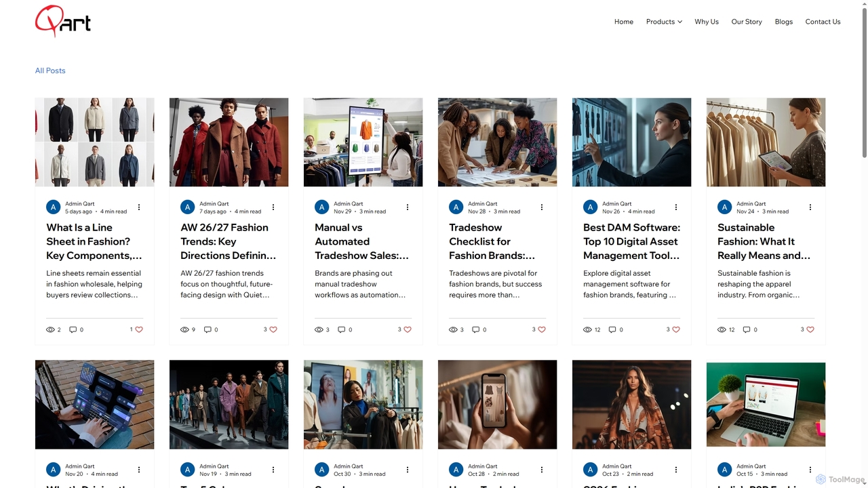Open the laptop on green background thumbnail

pyautogui.click(x=766, y=405)
